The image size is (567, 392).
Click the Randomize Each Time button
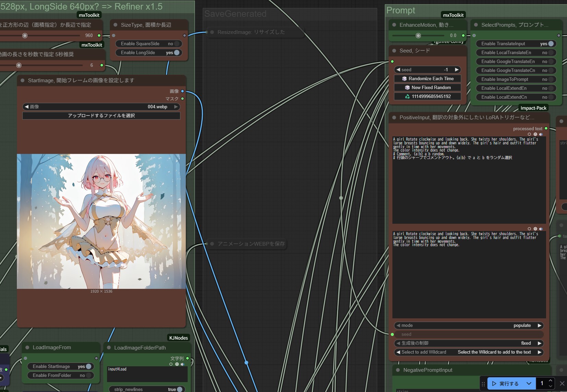pyautogui.click(x=427, y=79)
